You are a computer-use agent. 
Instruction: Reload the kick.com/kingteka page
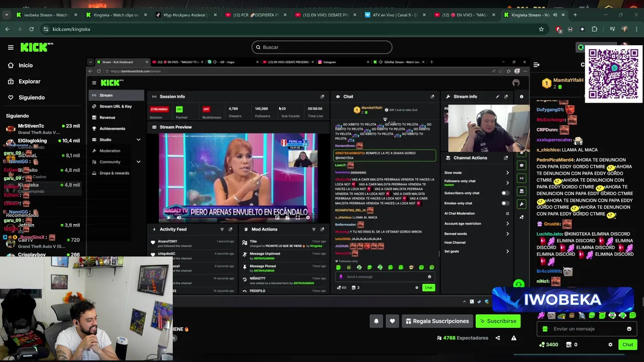pyautogui.click(x=31, y=29)
